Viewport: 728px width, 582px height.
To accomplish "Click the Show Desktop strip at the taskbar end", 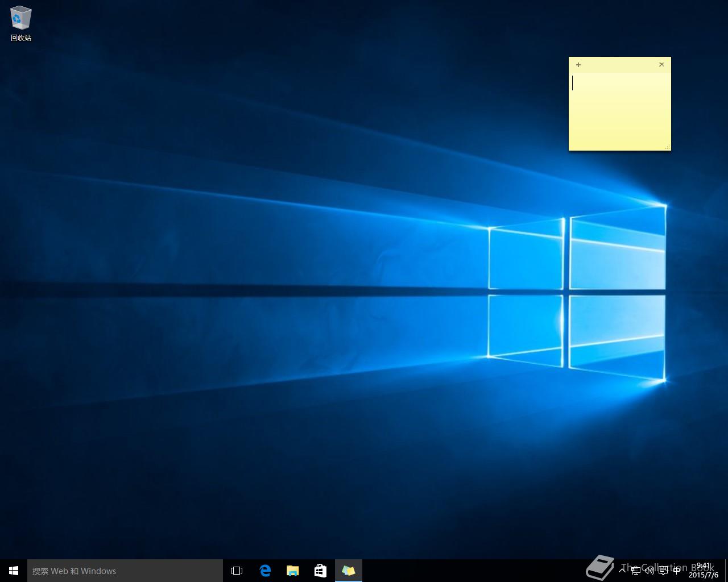I will [x=726, y=571].
